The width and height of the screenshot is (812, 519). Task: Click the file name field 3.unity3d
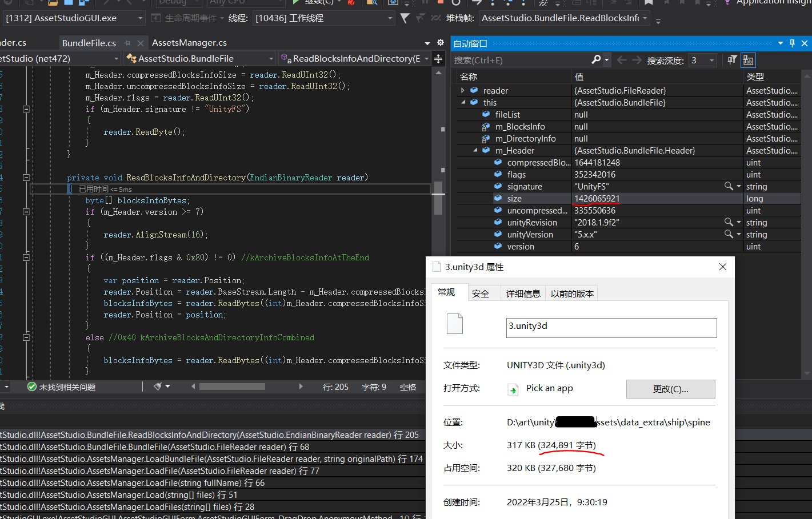(x=611, y=328)
